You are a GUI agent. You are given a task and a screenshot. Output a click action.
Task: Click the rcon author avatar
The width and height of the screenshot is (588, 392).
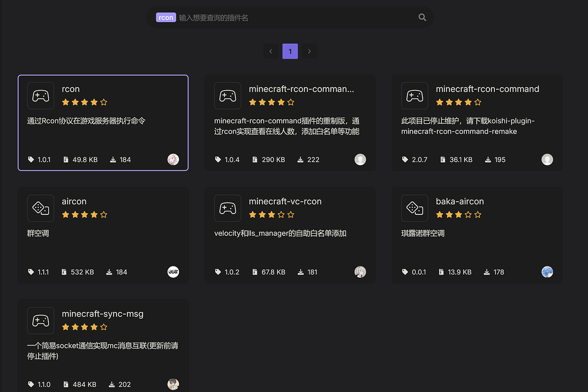point(173,160)
